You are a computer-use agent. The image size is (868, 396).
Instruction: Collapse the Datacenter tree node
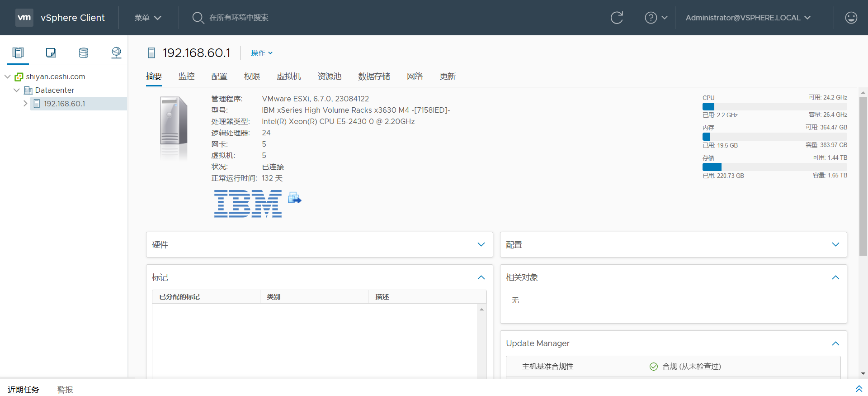pyautogui.click(x=16, y=90)
